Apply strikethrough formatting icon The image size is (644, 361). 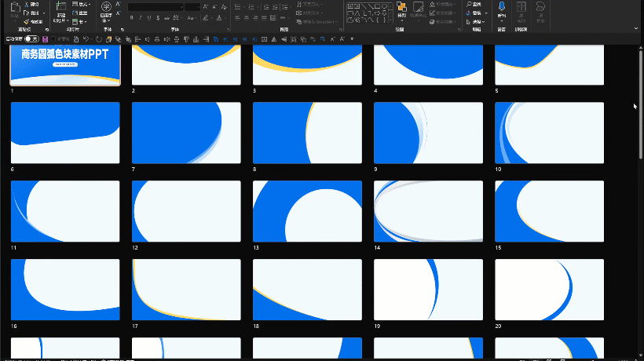[x=166, y=18]
